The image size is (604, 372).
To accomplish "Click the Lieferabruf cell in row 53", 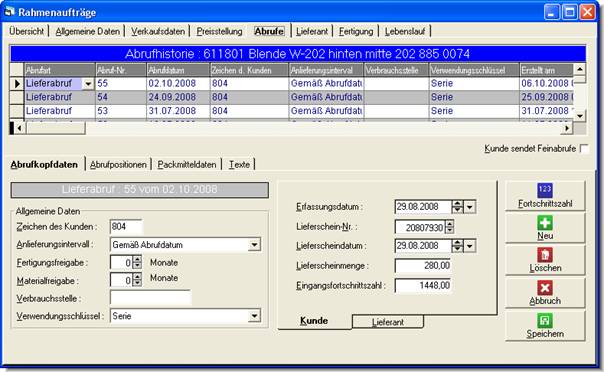I will [x=59, y=111].
